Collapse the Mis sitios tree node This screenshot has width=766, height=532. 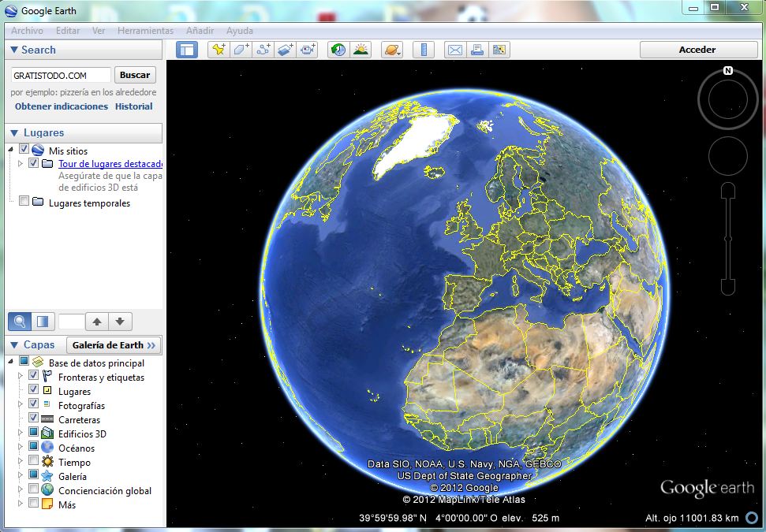tap(11, 149)
